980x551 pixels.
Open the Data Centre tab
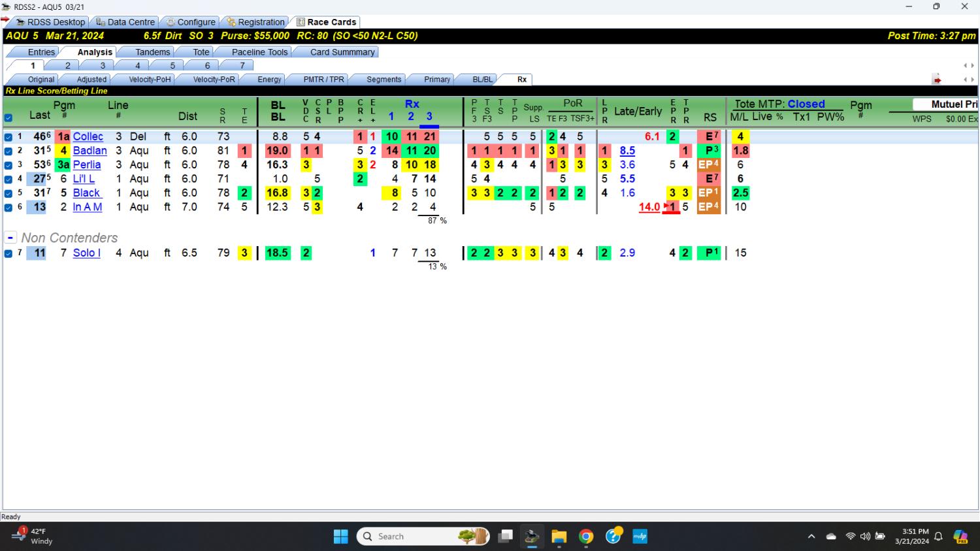[125, 22]
